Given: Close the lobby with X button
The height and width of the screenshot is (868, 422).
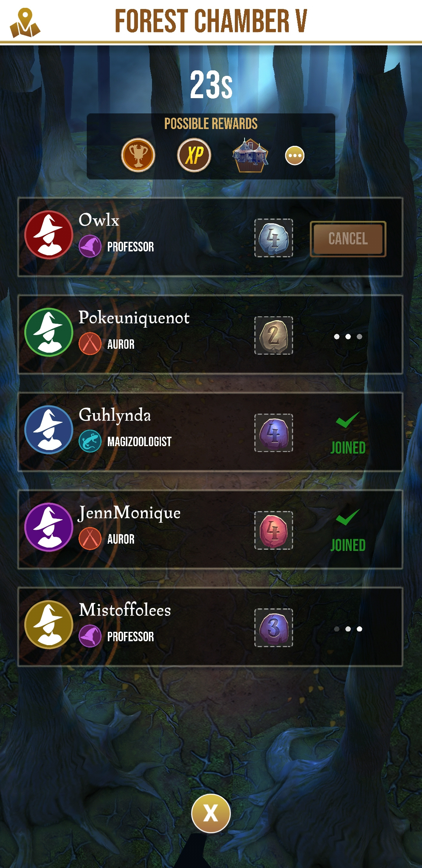Looking at the screenshot, I should [x=211, y=813].
